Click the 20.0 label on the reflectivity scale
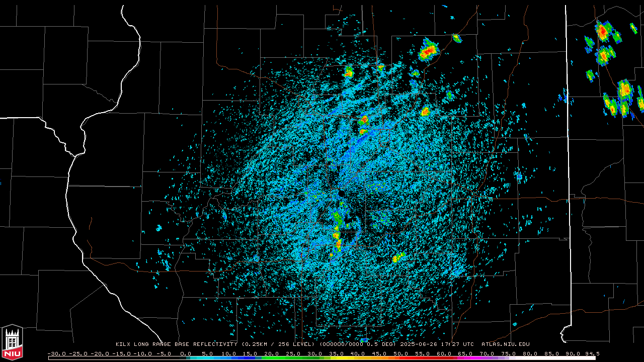This screenshot has height=362, width=644. click(272, 354)
